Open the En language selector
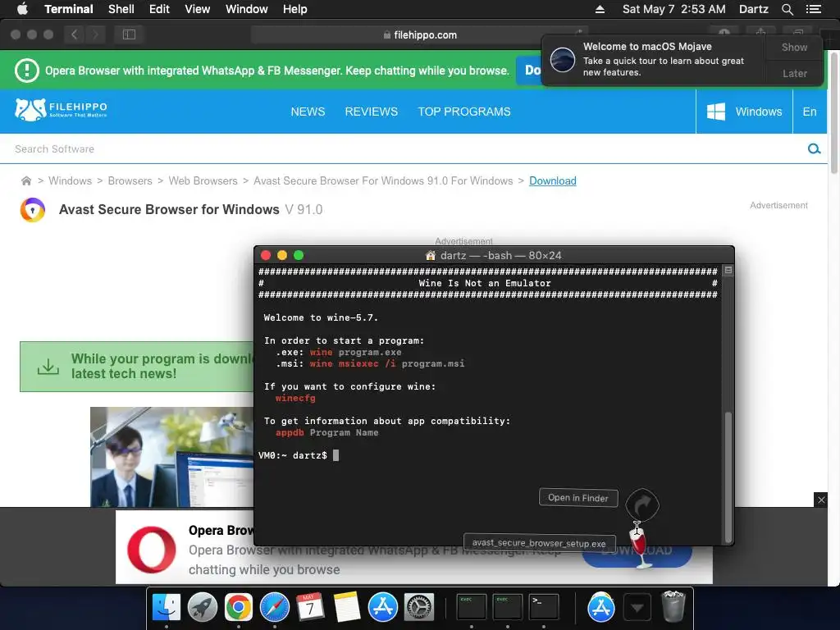840x630 pixels. pos(810,112)
